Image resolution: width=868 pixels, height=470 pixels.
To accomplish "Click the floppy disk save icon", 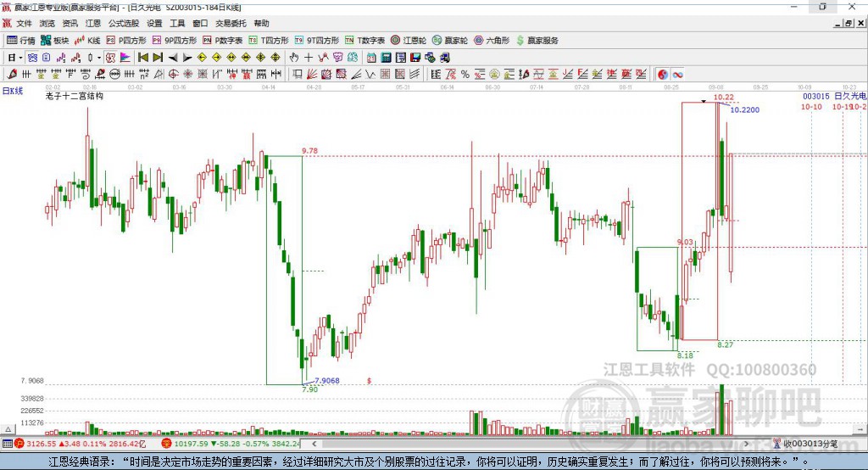I will click(x=415, y=58).
